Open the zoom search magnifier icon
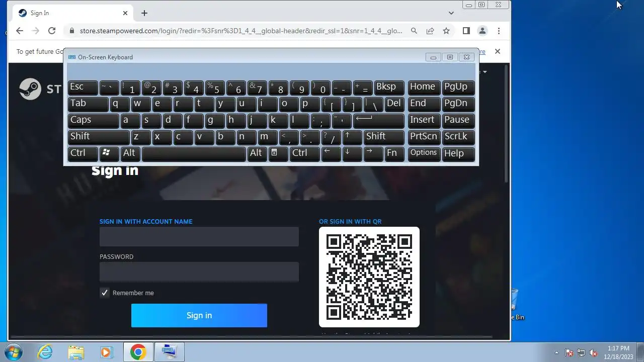 414,31
